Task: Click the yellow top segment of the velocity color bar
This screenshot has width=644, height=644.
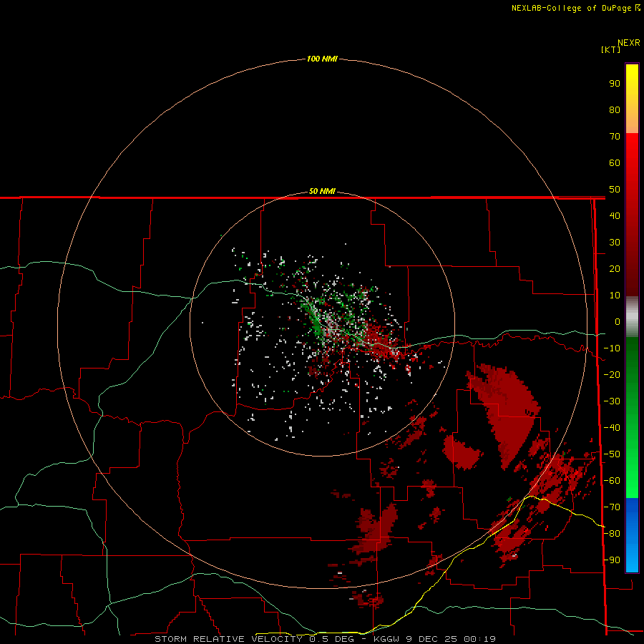Action: pos(632,99)
